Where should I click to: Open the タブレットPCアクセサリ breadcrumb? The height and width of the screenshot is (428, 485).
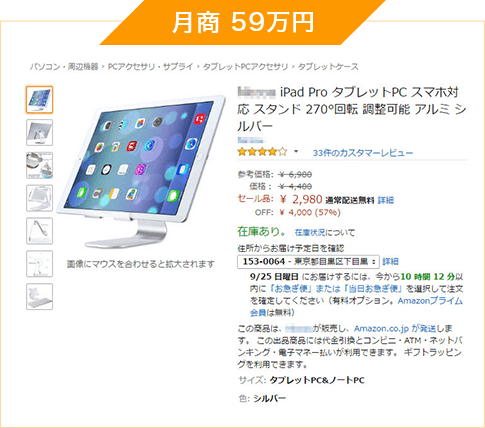pos(245,67)
